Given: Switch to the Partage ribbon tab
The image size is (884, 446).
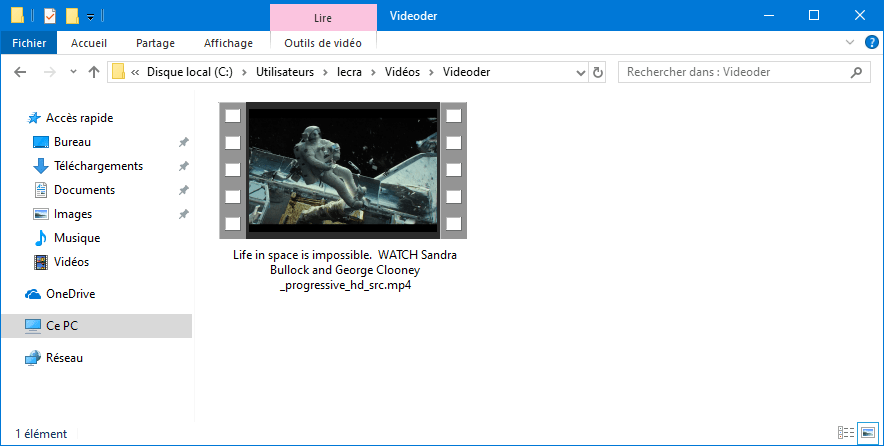Looking at the screenshot, I should click(x=155, y=43).
